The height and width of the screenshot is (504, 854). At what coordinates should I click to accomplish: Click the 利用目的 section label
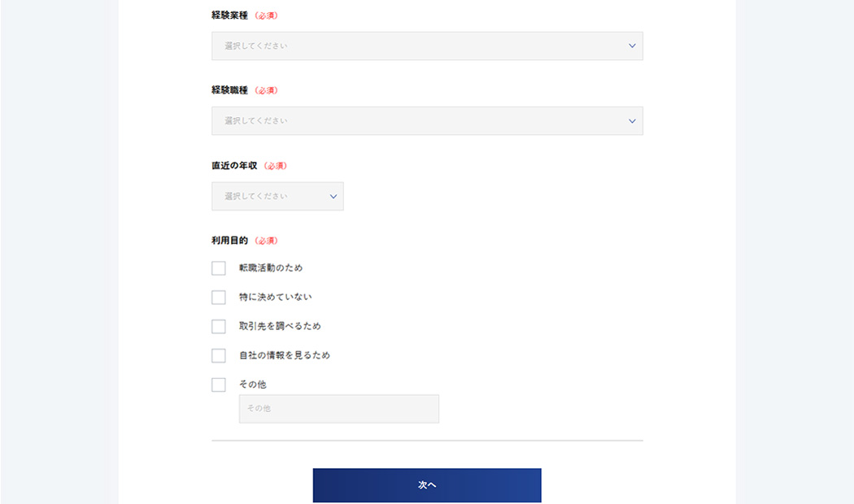229,241
